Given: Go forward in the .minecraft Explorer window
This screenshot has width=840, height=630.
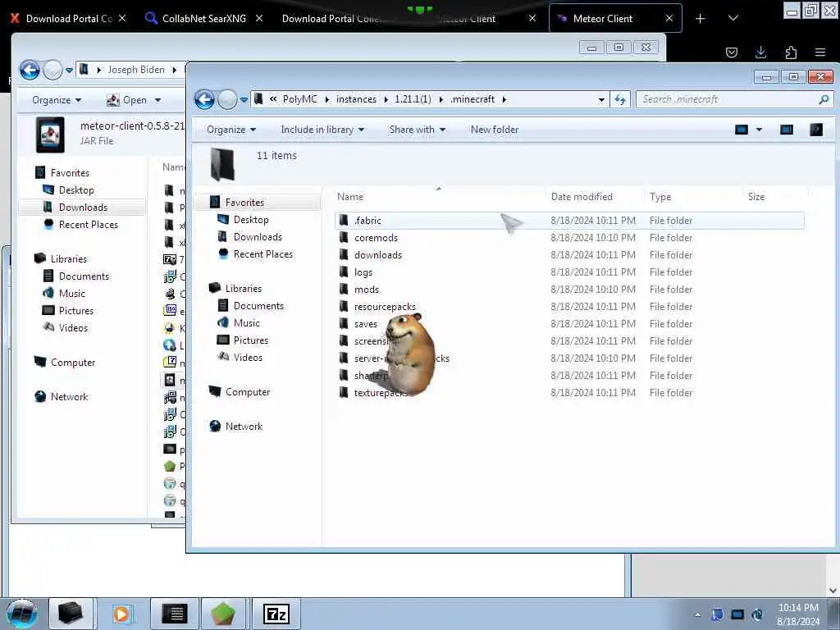Looking at the screenshot, I should click(227, 99).
